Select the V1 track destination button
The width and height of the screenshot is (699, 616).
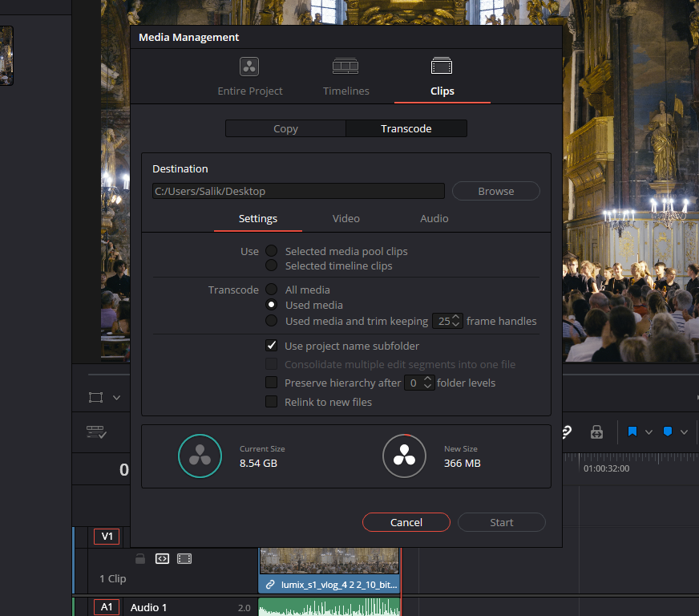pyautogui.click(x=107, y=537)
